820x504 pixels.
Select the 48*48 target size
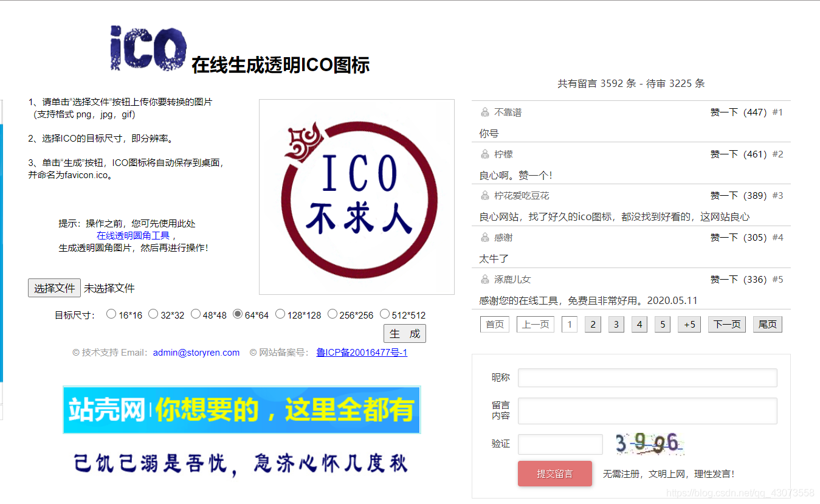(196, 314)
